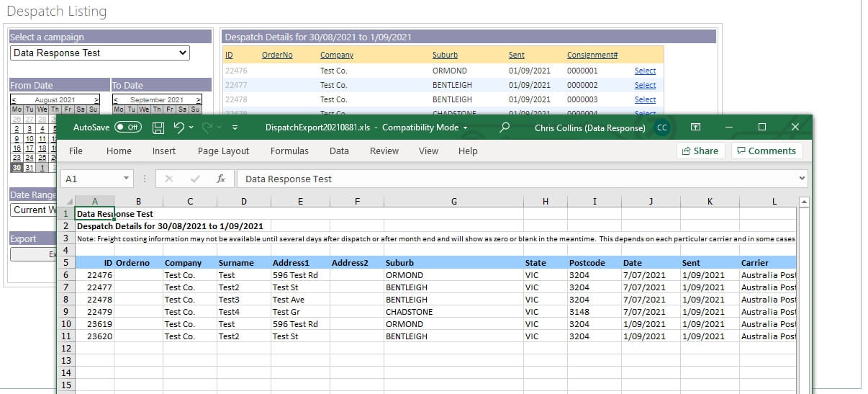Open the Page Layout ribbon tab
The height and width of the screenshot is (394, 868).
(223, 151)
